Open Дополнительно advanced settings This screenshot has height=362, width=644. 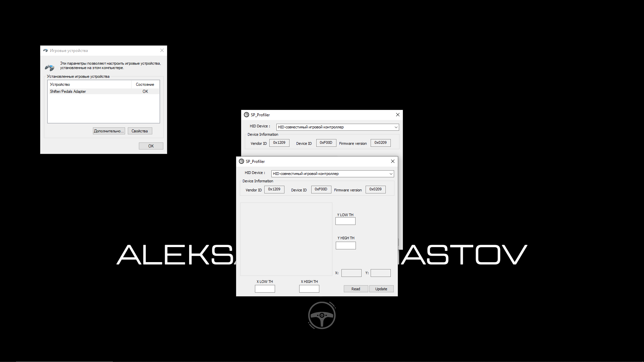pos(109,131)
